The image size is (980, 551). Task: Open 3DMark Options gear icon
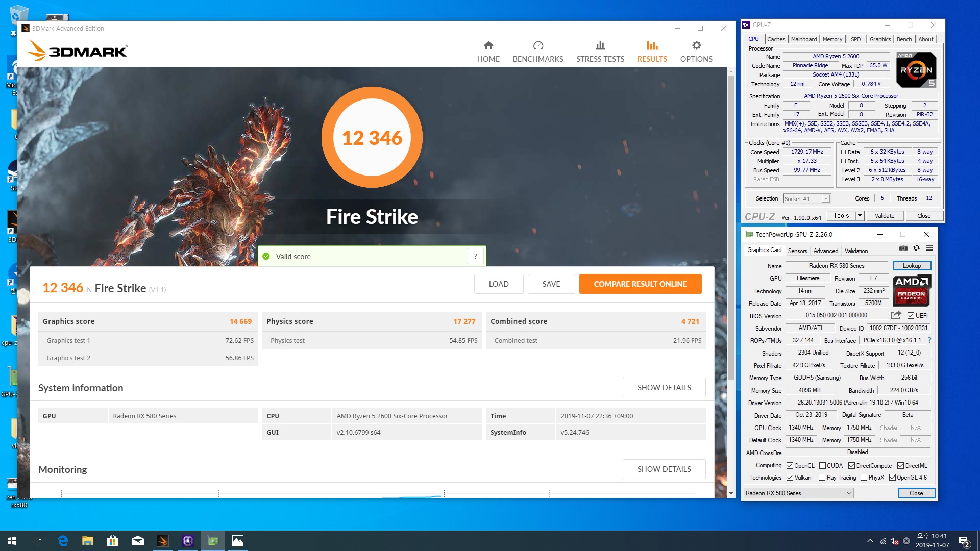pyautogui.click(x=696, y=45)
